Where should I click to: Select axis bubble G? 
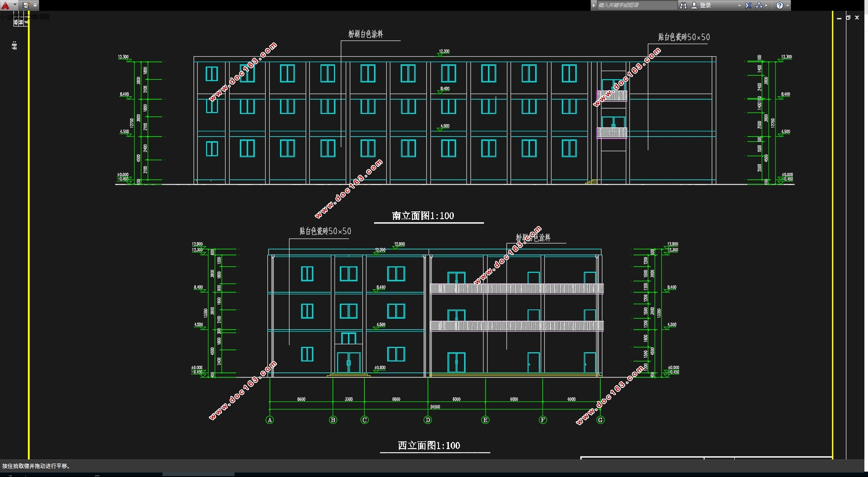tap(601, 420)
